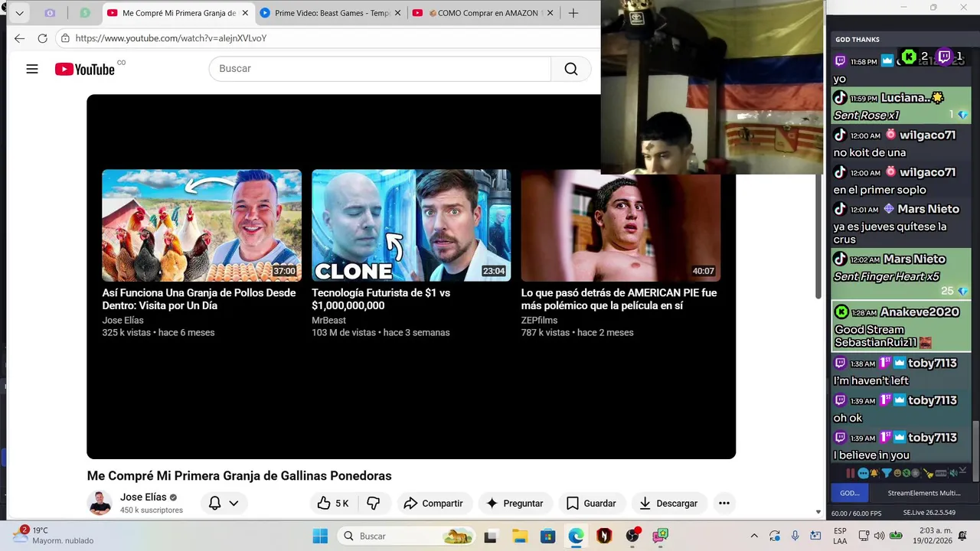This screenshot has height=551, width=980.
Task: Open the pinned purple camera tab
Action: tap(50, 13)
